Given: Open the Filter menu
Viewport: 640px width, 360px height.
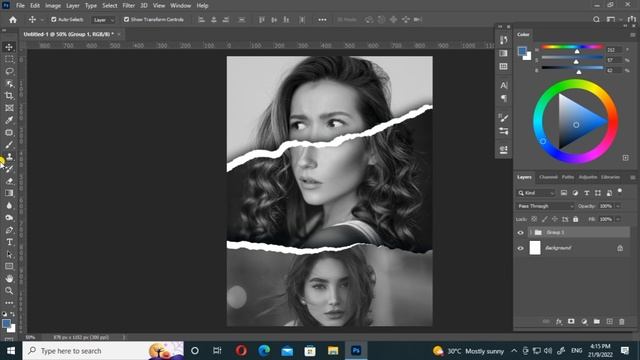Looking at the screenshot, I should pos(129,6).
